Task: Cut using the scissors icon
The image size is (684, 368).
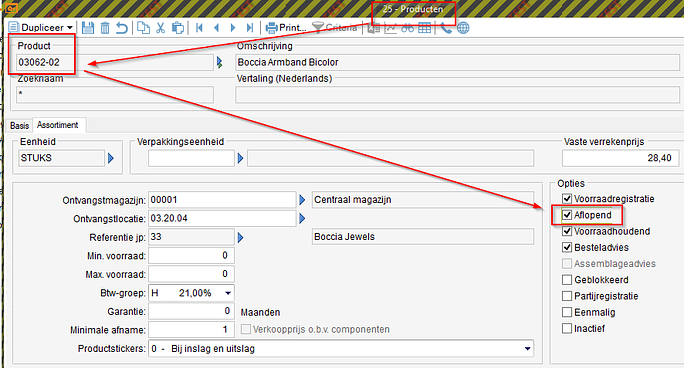Action: point(161,28)
